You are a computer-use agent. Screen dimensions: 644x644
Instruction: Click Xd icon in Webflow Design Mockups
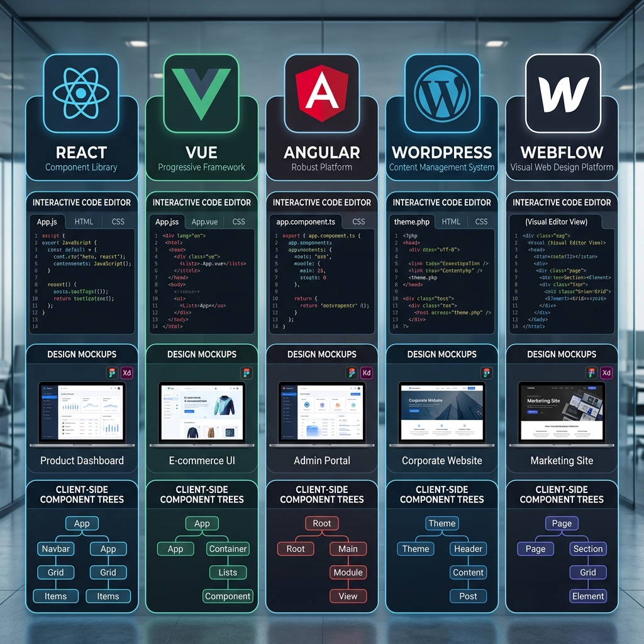tap(606, 373)
